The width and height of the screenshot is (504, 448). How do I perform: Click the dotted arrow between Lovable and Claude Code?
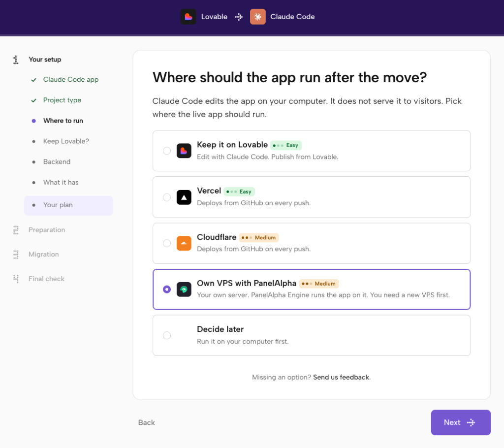pos(239,17)
